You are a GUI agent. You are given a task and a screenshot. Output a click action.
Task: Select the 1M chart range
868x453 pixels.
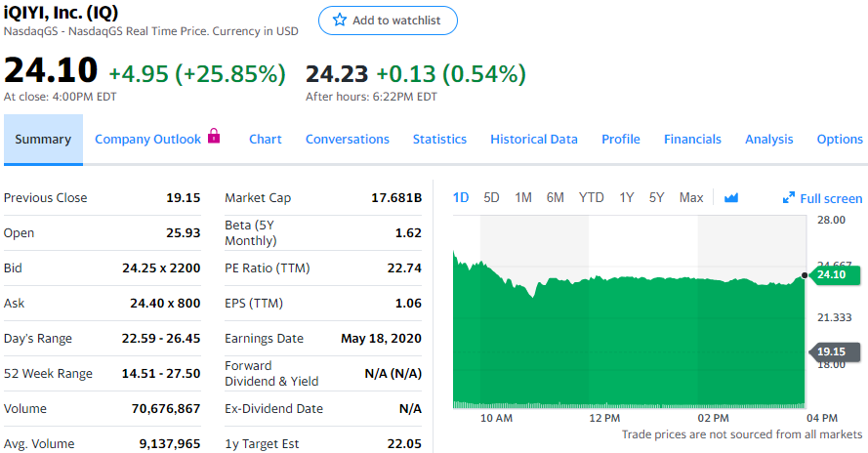coord(523,198)
